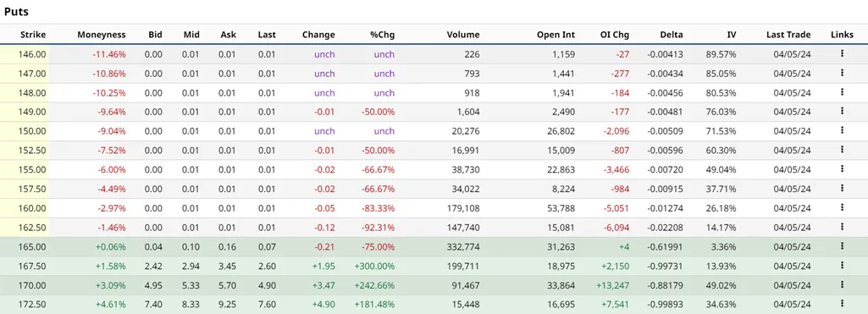Sort table by Bid column header

click(x=156, y=34)
